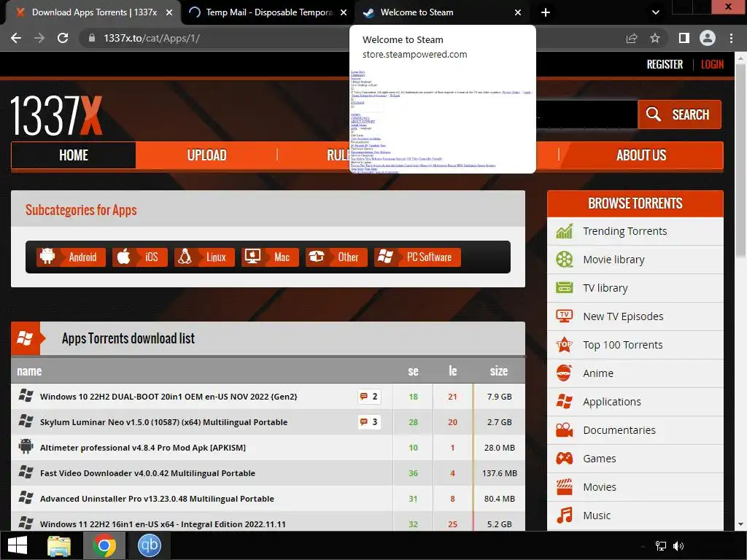Click the New TV Episodes icon

[564, 316]
